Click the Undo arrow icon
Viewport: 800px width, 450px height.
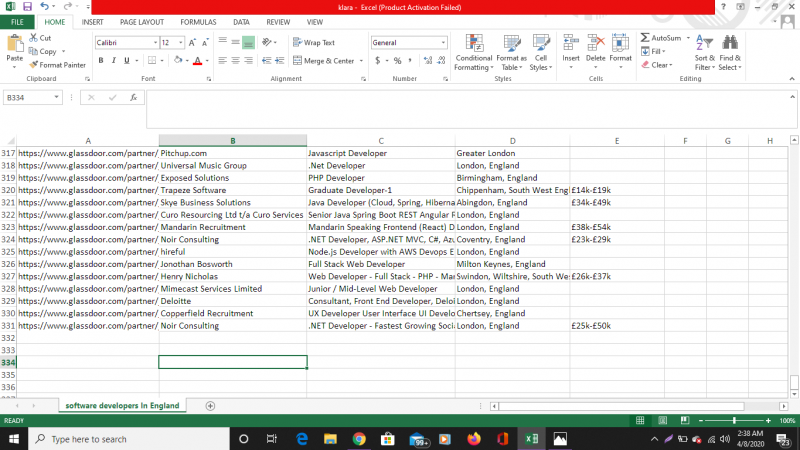tap(44, 7)
